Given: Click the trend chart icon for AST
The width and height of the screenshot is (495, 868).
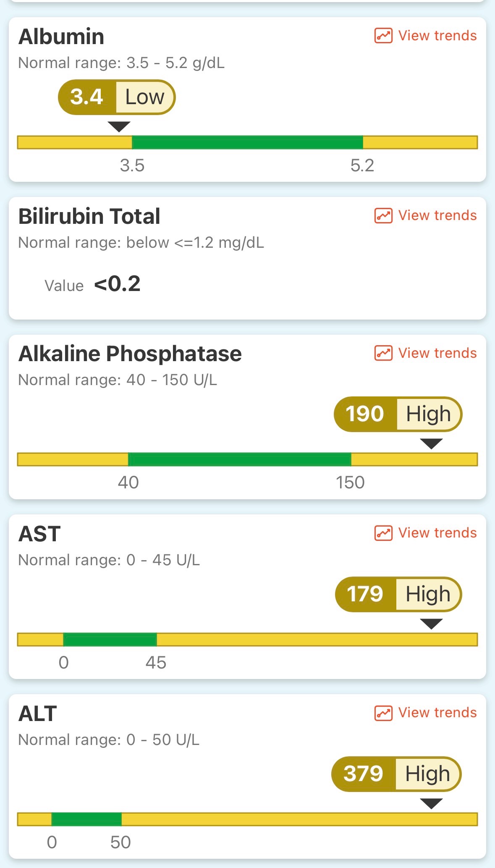Looking at the screenshot, I should (x=383, y=533).
